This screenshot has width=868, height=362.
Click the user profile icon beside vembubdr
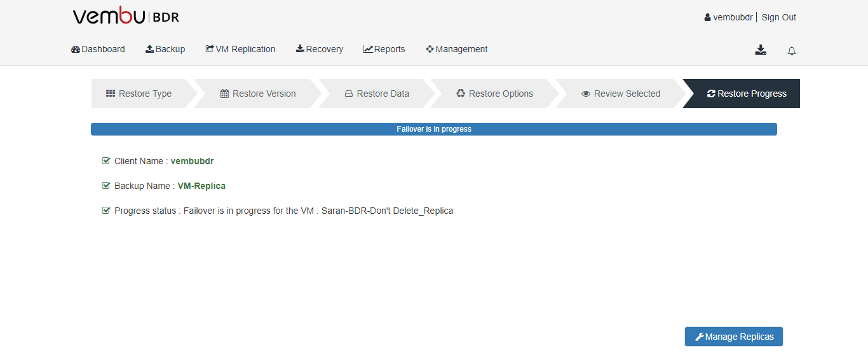(x=707, y=17)
